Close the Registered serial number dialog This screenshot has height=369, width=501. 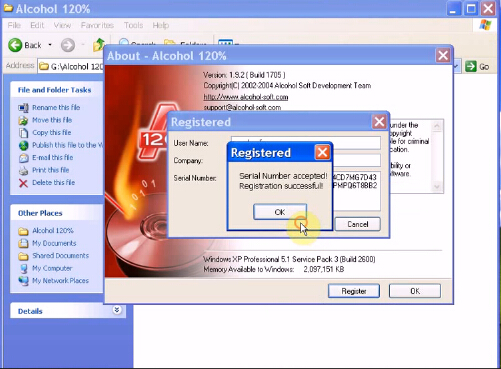pos(379,122)
